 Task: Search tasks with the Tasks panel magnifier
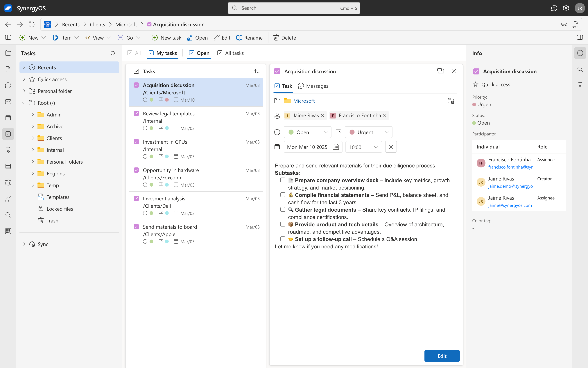[113, 54]
